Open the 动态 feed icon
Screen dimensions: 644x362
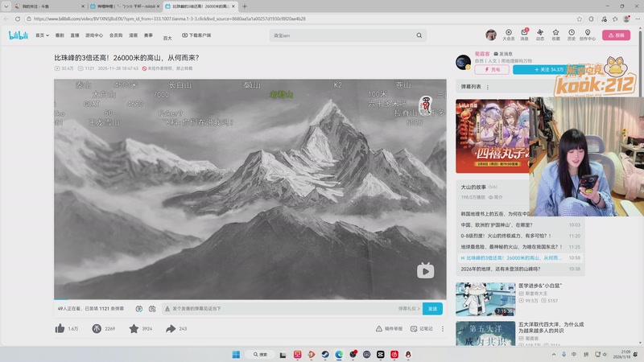540,35
